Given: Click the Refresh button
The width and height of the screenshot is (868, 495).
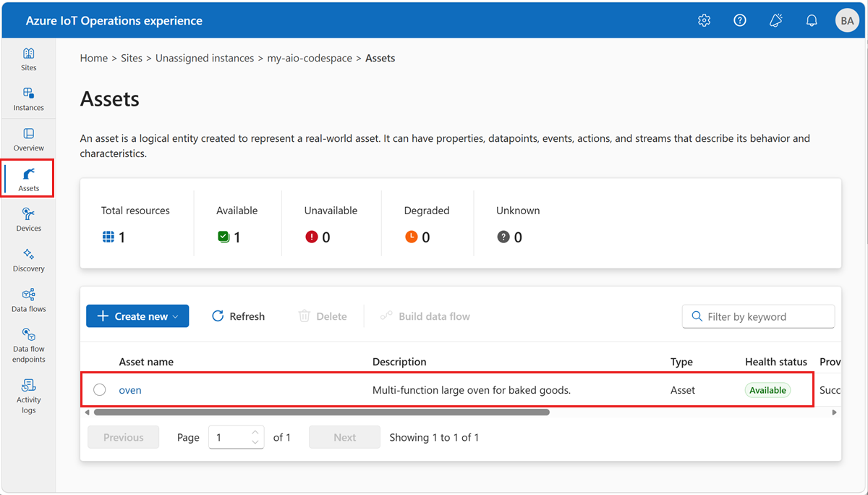Looking at the screenshot, I should pos(238,316).
